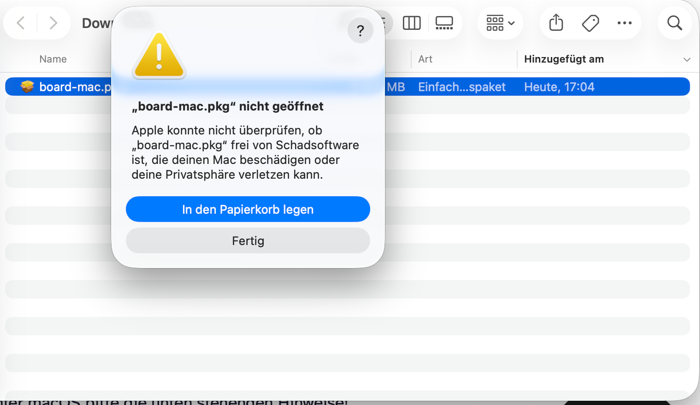Click the yellow warning triangle icon
This screenshot has height=405, width=700.
[159, 55]
